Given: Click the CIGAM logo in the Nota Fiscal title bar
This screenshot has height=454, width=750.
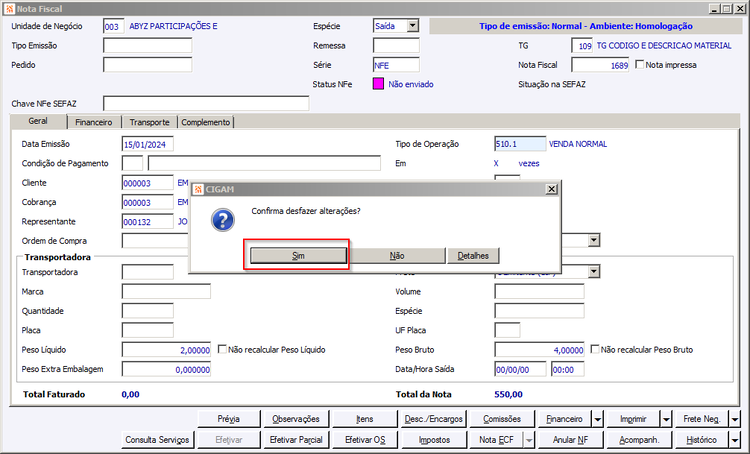Looking at the screenshot, I should point(9,9).
